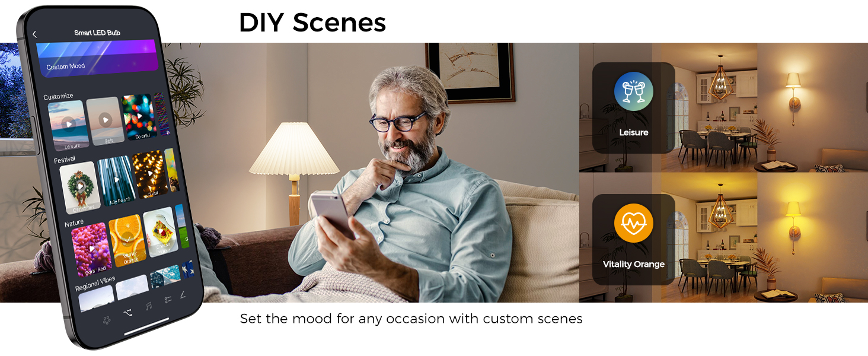This screenshot has width=868, height=356.
Task: Click the Leisure cocktail glasses icon
Action: 634,92
